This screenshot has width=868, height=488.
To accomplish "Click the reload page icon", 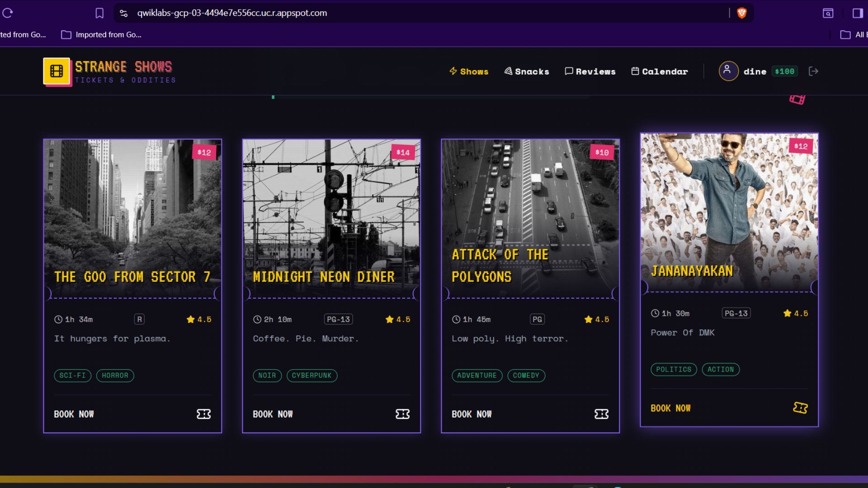I will tap(8, 13).
